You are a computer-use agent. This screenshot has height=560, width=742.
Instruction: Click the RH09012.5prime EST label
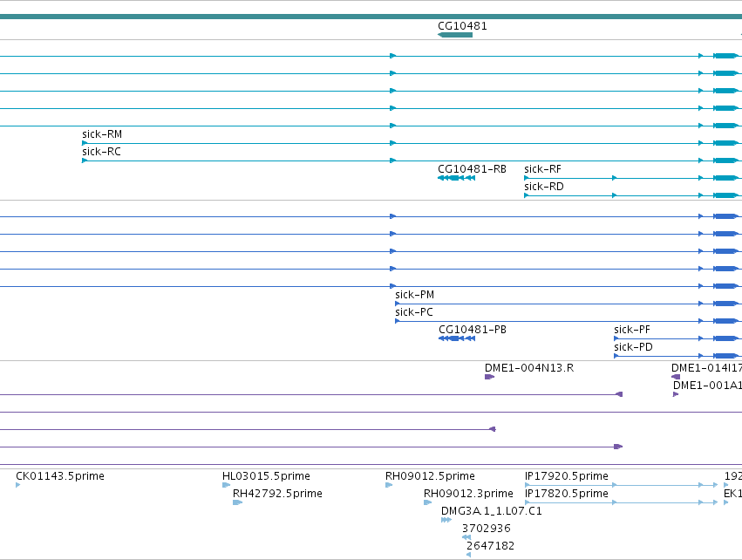point(430,476)
